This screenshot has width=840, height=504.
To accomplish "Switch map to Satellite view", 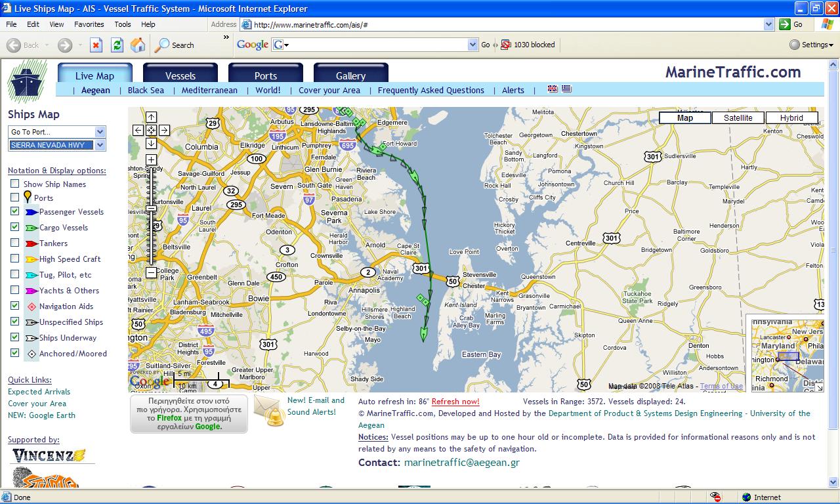I will tap(738, 118).
